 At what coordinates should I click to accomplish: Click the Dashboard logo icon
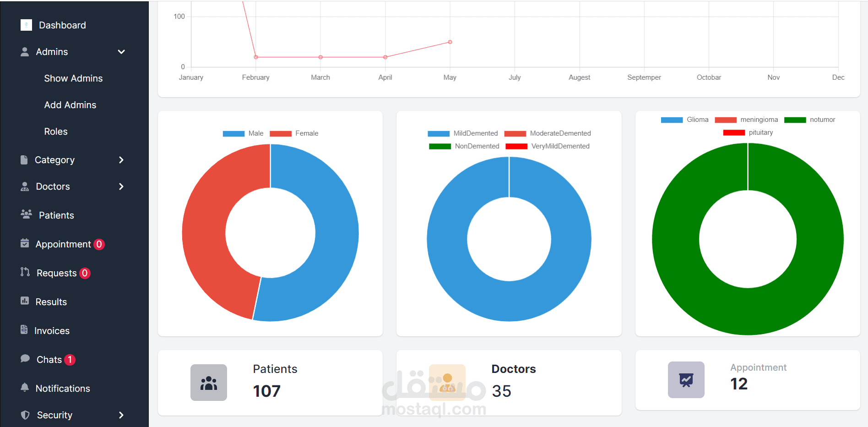click(26, 25)
